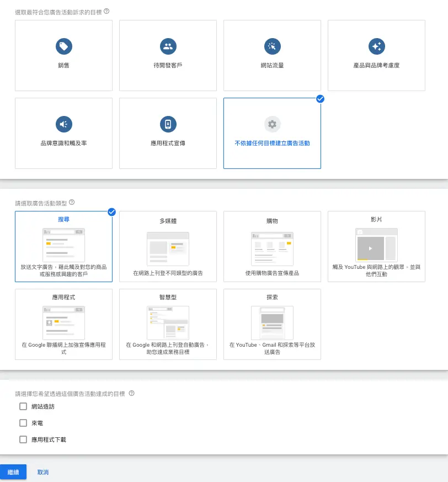
Task: Pick the 影片 video campaign type card
Action: tap(376, 247)
